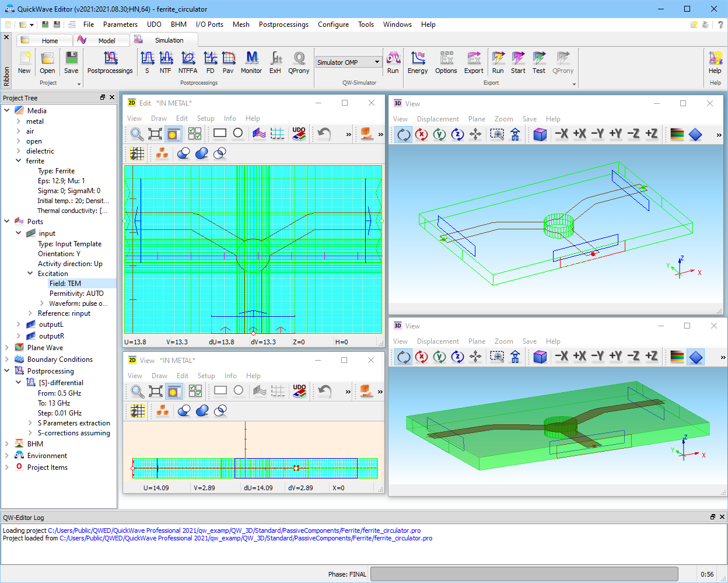This screenshot has width=728, height=583.
Task: Click the Open button in the ribbon
Action: (47, 62)
